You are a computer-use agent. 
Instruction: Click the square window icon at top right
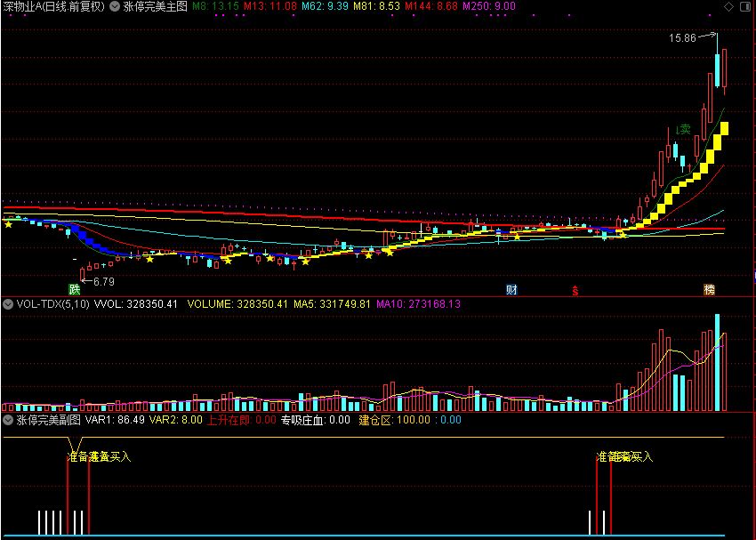[744, 6]
